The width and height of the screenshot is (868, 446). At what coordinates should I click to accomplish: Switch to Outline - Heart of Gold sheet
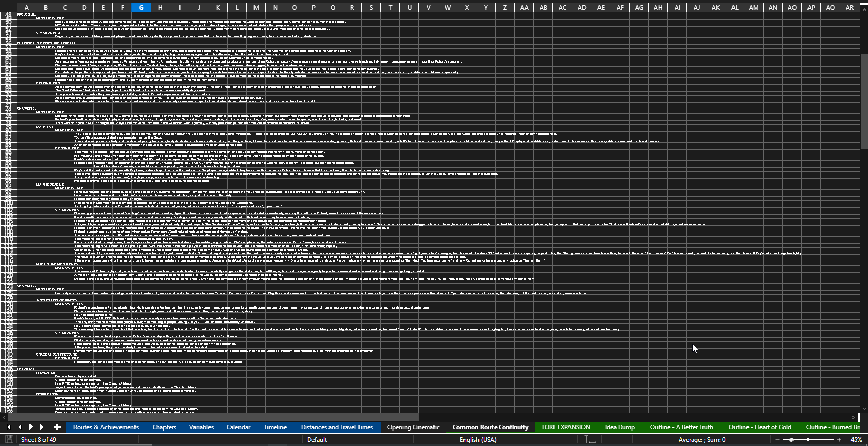[x=760, y=427]
